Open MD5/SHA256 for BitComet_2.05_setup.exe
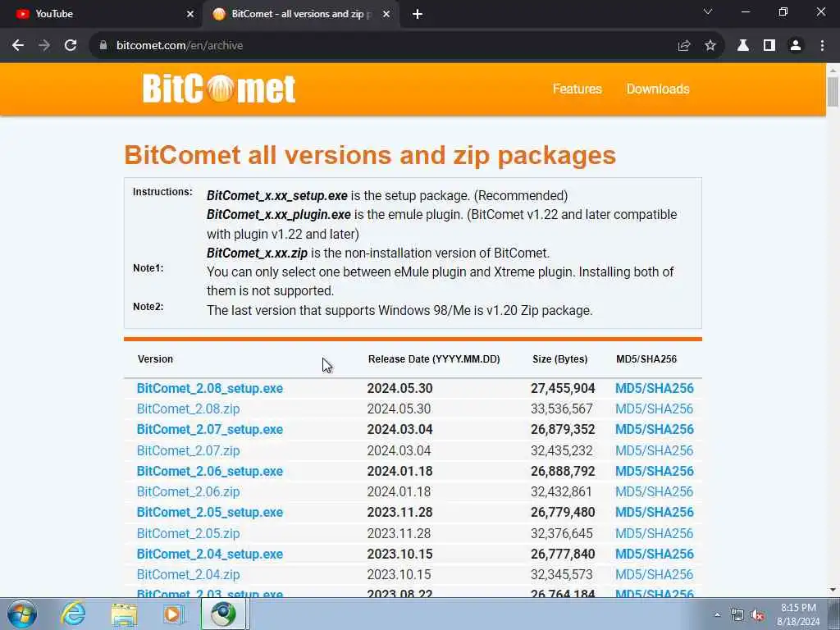 coord(654,513)
